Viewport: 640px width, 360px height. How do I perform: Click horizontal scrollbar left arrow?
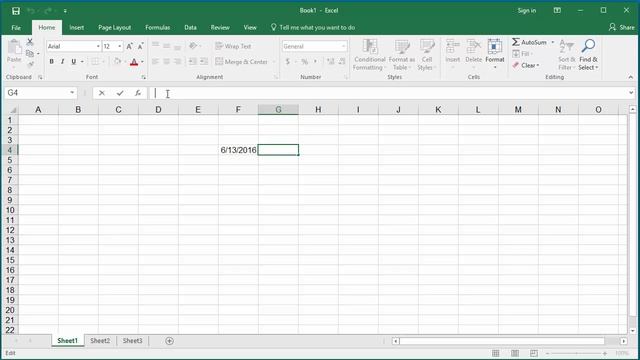click(x=395, y=341)
